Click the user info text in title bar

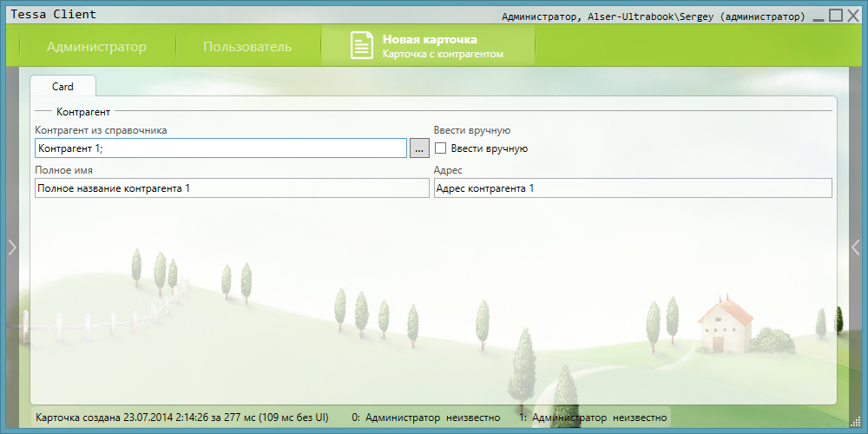(653, 16)
